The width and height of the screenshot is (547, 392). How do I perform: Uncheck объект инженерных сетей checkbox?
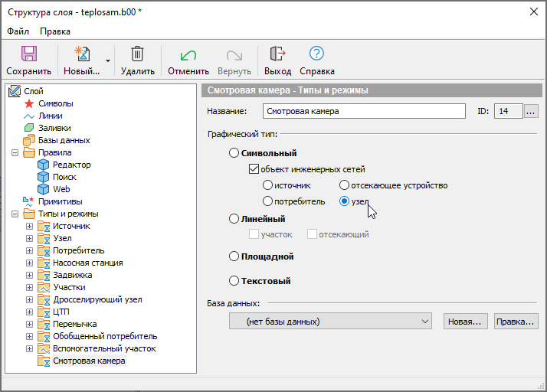[254, 169]
